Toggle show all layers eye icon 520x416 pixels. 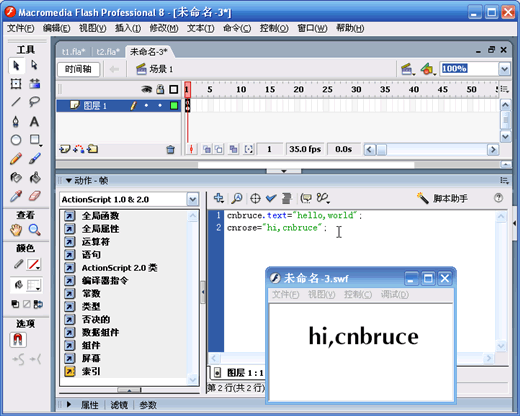[146, 89]
